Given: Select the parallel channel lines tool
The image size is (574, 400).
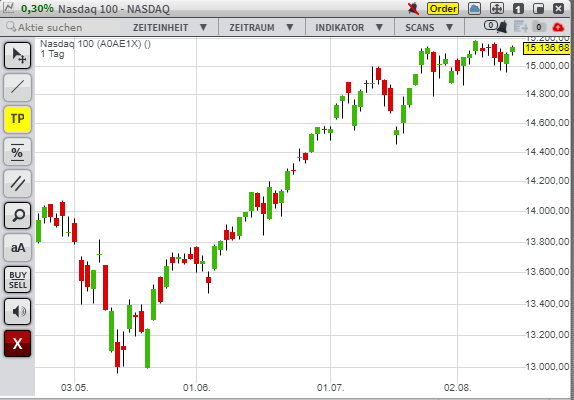Looking at the screenshot, I should 18,183.
